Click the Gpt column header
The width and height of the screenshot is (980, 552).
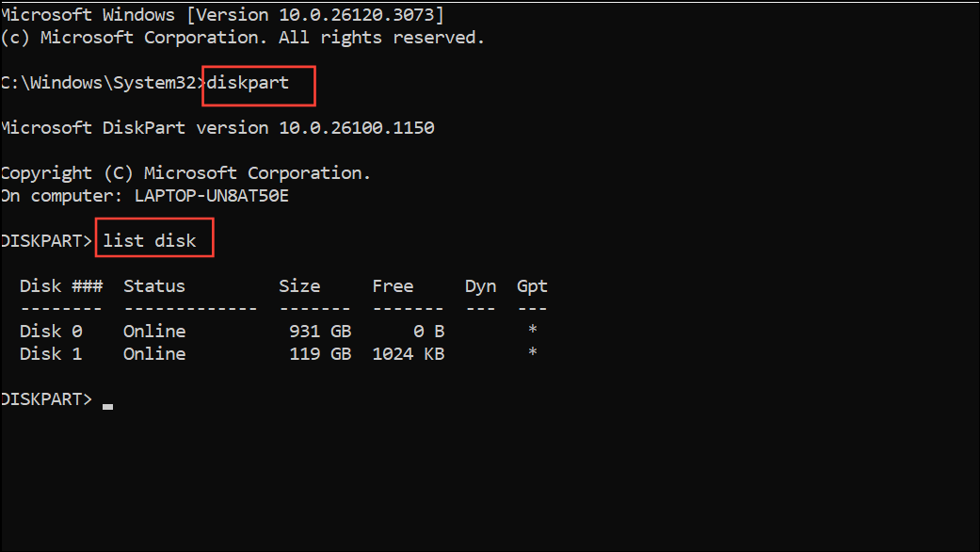point(532,286)
